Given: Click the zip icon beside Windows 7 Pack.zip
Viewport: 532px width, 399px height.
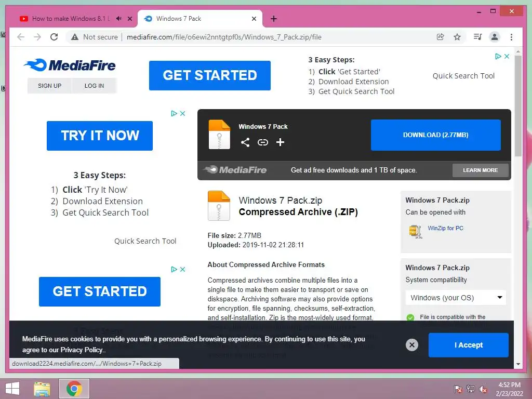Looking at the screenshot, I should (219, 206).
